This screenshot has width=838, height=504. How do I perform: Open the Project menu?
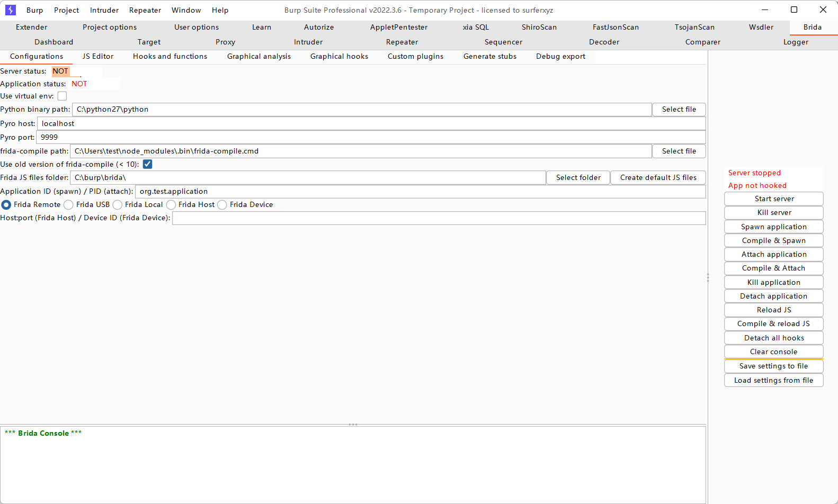(66, 10)
